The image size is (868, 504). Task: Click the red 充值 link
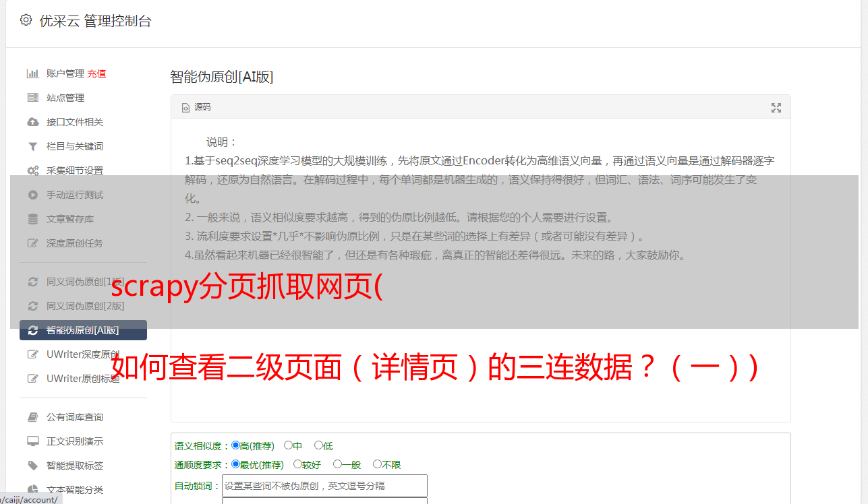click(x=96, y=73)
